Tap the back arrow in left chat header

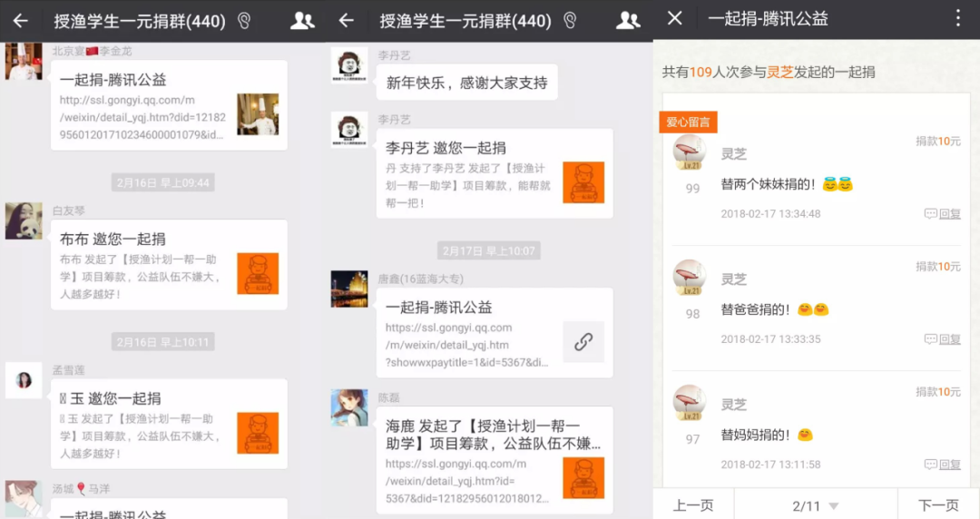[x=20, y=21]
